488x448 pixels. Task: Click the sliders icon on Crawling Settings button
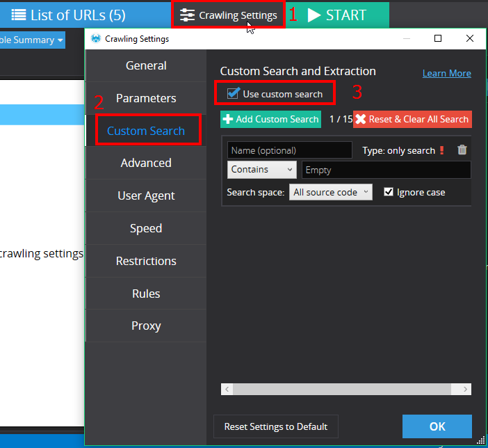pyautogui.click(x=187, y=15)
